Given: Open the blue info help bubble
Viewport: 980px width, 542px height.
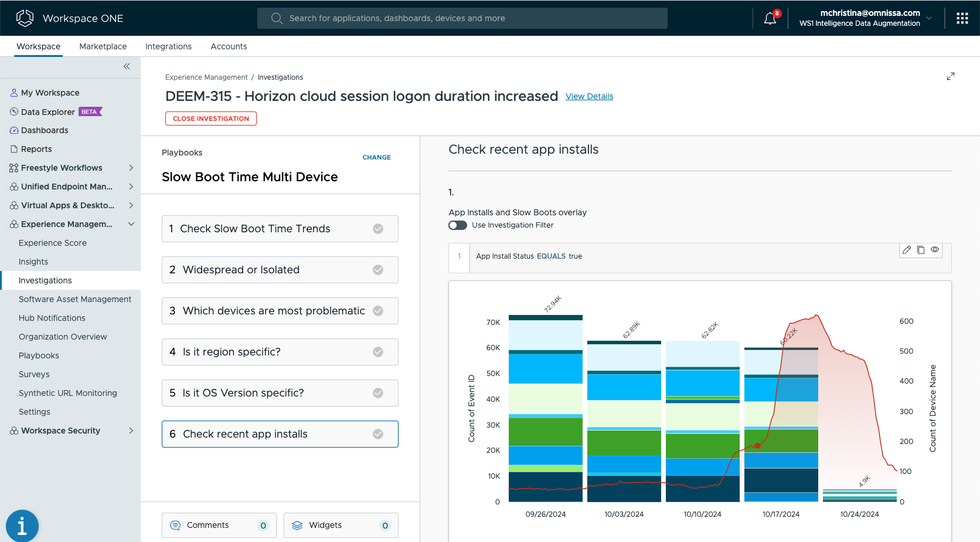Looking at the screenshot, I should click(x=22, y=525).
